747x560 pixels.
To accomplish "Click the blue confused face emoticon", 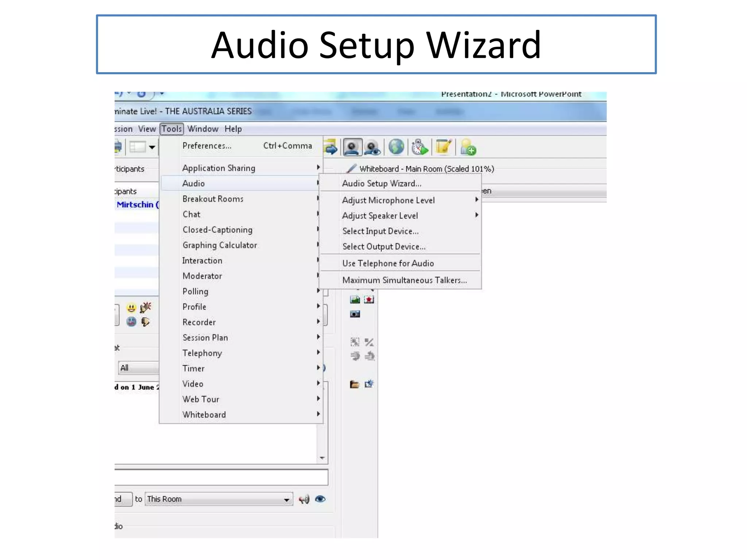I will (131, 322).
